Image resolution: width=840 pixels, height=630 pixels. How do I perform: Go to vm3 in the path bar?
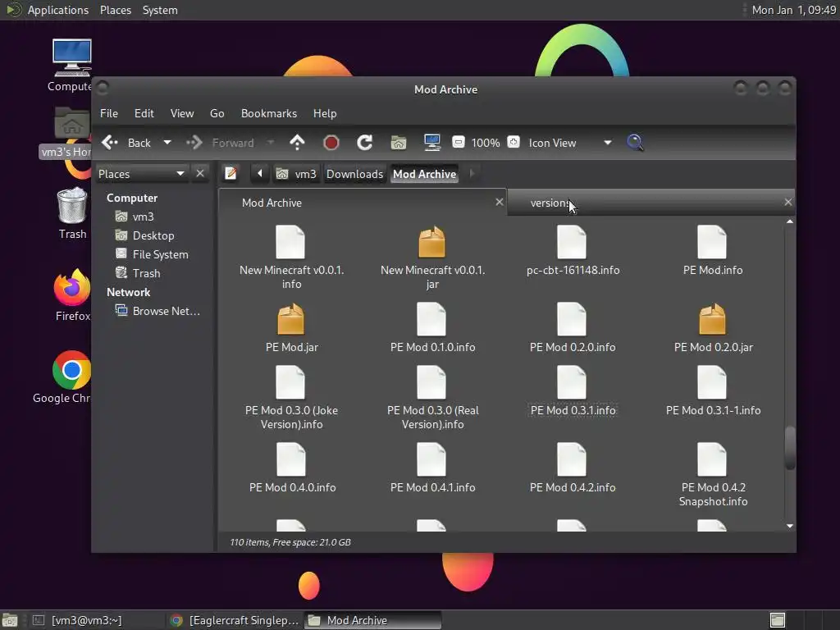pyautogui.click(x=296, y=174)
